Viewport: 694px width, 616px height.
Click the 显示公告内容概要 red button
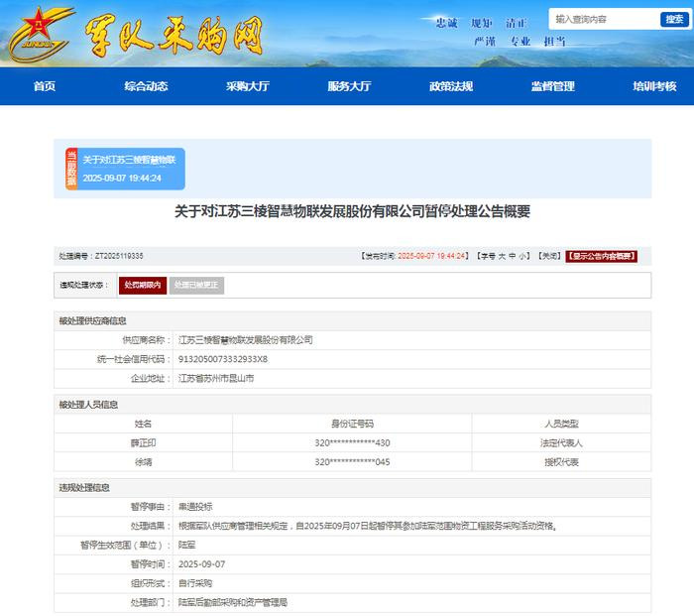coord(601,256)
